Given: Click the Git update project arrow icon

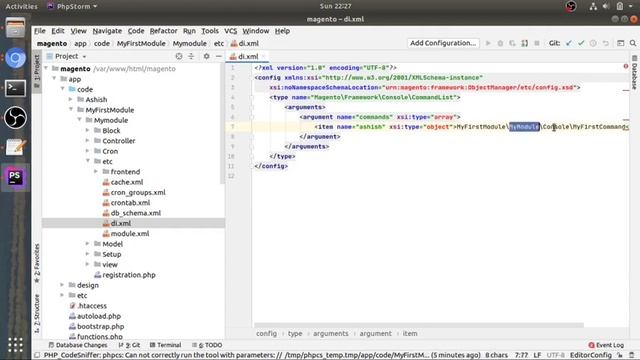Looking at the screenshot, I should 569,43.
